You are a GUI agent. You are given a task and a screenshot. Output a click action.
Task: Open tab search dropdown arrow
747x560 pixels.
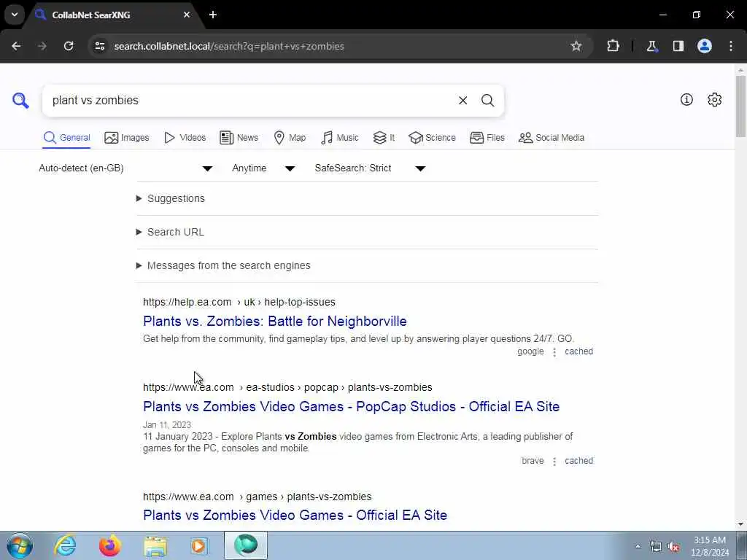(15, 15)
